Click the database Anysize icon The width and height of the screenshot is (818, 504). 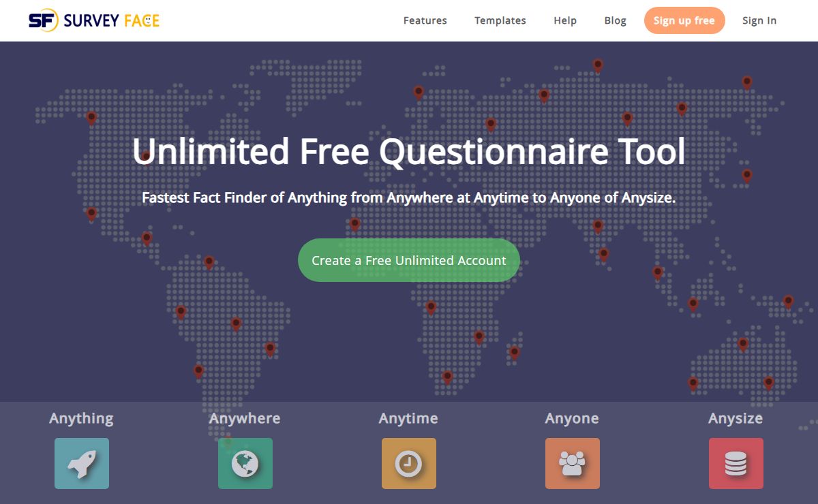(736, 463)
